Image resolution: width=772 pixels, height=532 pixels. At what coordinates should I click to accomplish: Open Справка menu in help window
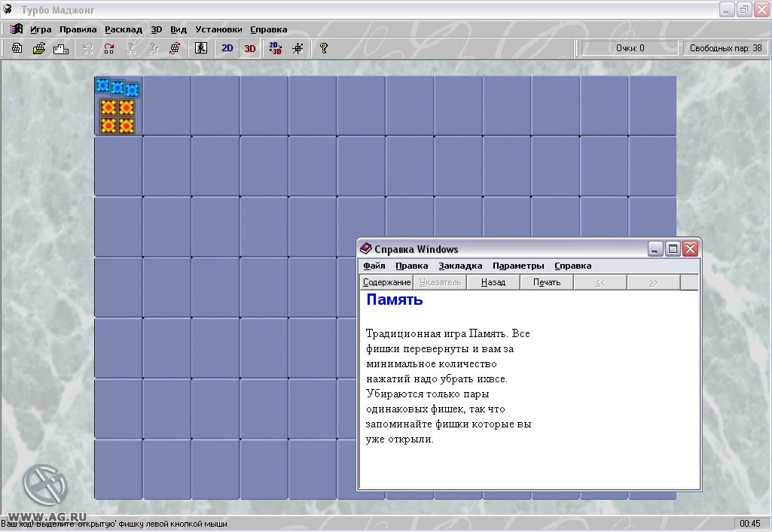[572, 266]
